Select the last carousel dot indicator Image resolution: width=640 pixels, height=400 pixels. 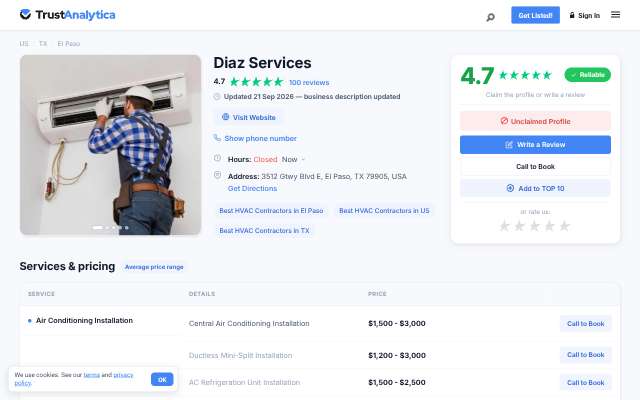coord(127,227)
